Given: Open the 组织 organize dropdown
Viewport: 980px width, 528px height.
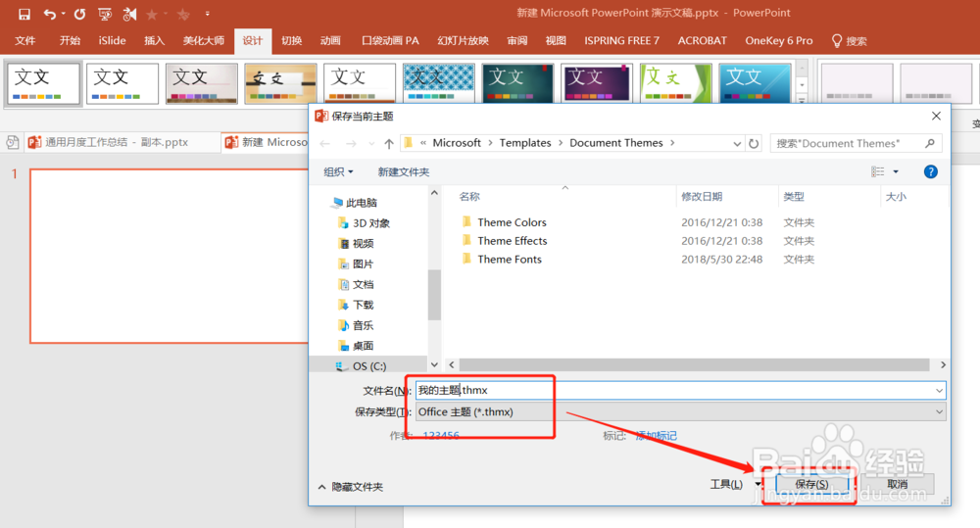Looking at the screenshot, I should tap(338, 171).
